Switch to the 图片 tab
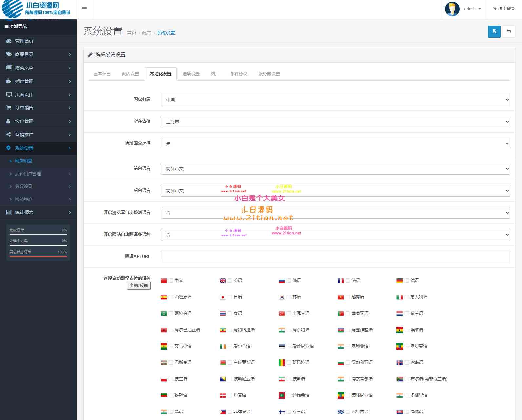522x420 pixels. [215, 74]
